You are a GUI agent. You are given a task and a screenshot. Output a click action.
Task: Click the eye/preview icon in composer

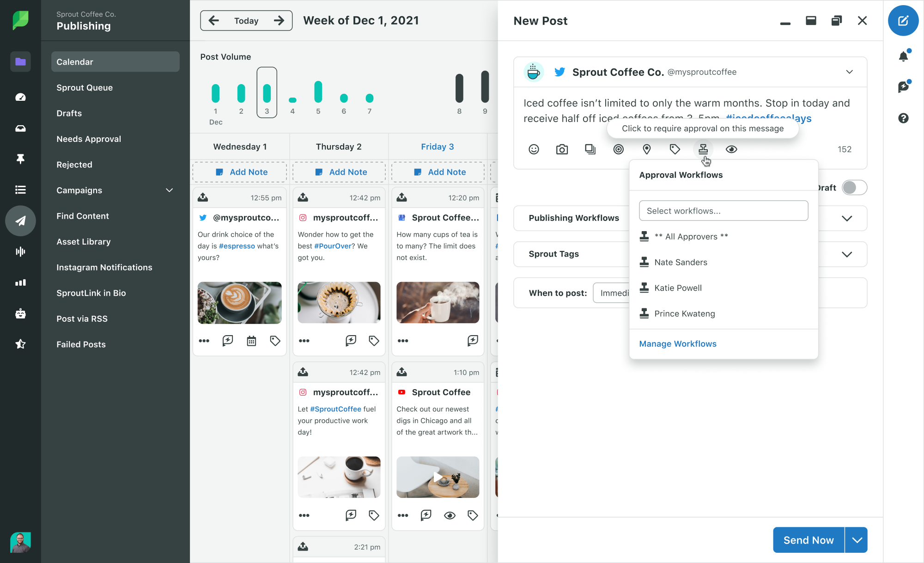point(731,148)
